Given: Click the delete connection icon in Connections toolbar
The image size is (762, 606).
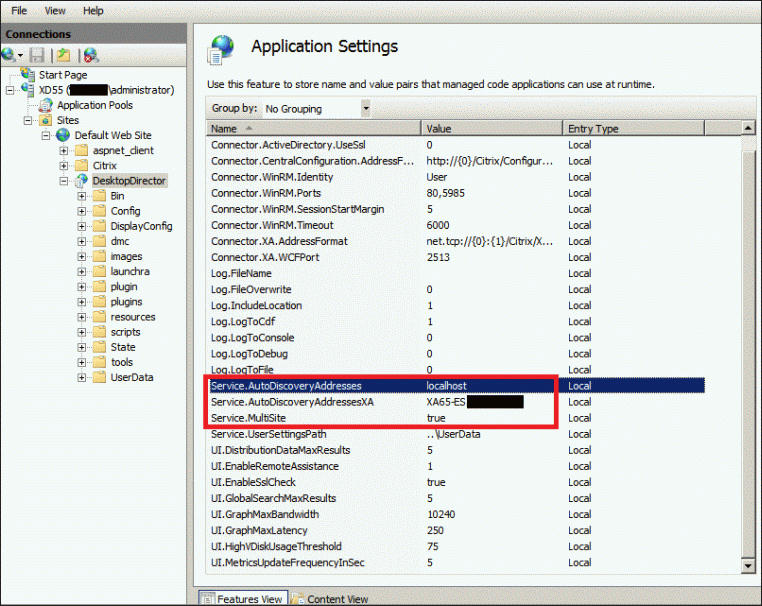Looking at the screenshot, I should click(91, 55).
